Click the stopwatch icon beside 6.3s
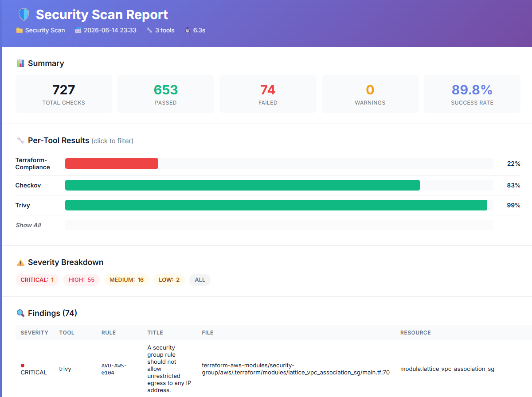The image size is (532, 397). pyautogui.click(x=188, y=31)
